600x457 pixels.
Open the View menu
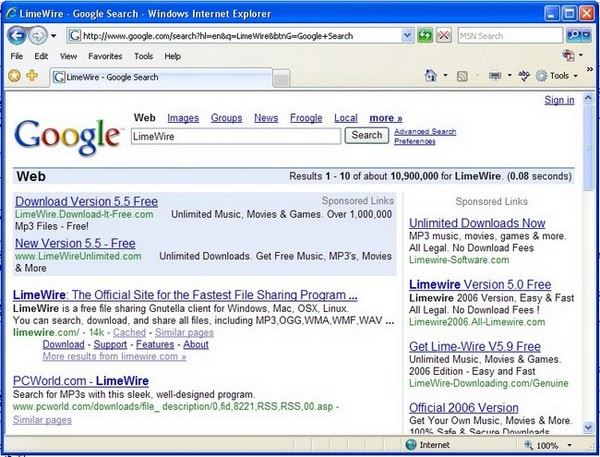(68, 56)
